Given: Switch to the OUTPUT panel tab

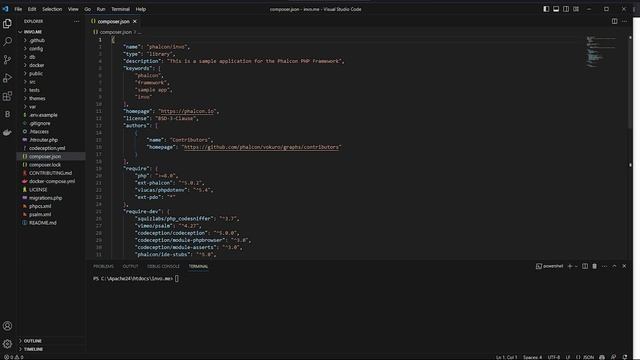Looking at the screenshot, I should (130, 267).
